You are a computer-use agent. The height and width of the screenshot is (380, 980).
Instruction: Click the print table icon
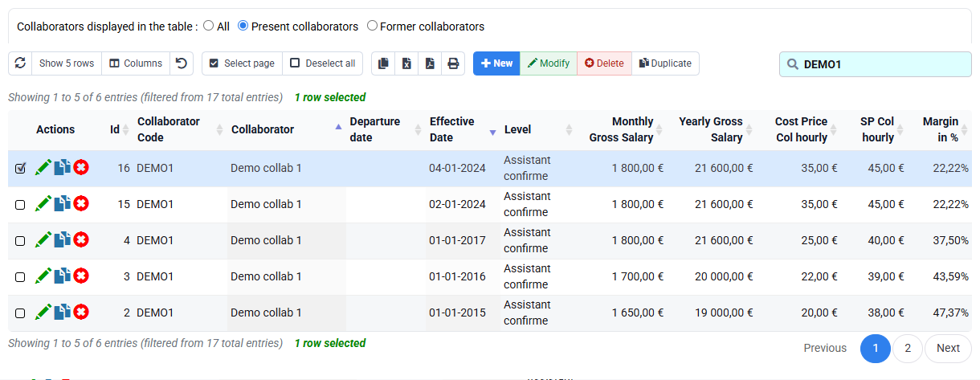(454, 63)
